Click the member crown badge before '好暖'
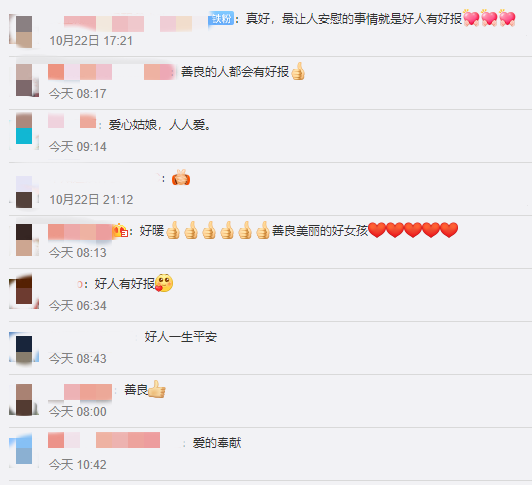Image resolution: width=532 pixels, height=485 pixels. (x=121, y=231)
